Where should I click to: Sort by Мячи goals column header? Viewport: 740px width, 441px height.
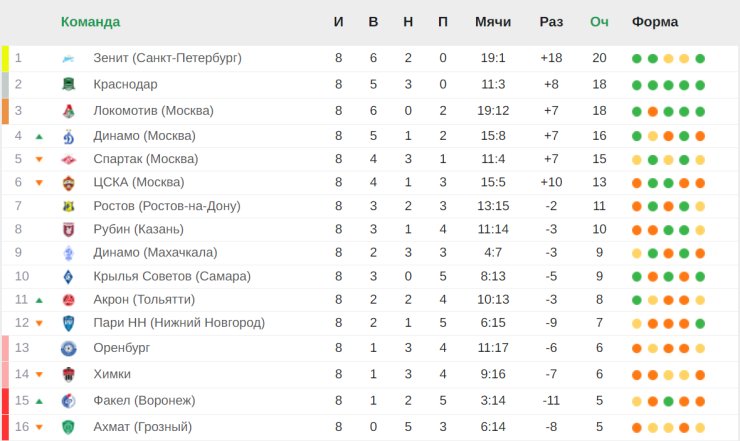(x=493, y=22)
